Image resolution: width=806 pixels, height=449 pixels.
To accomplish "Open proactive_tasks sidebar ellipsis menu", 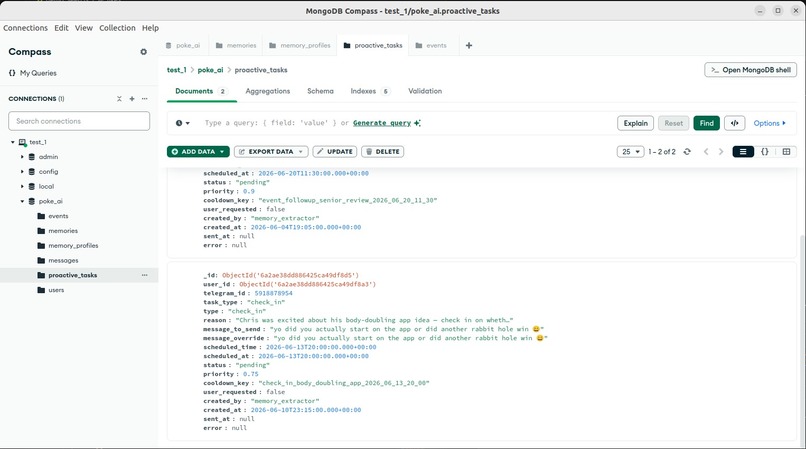I will pyautogui.click(x=144, y=275).
